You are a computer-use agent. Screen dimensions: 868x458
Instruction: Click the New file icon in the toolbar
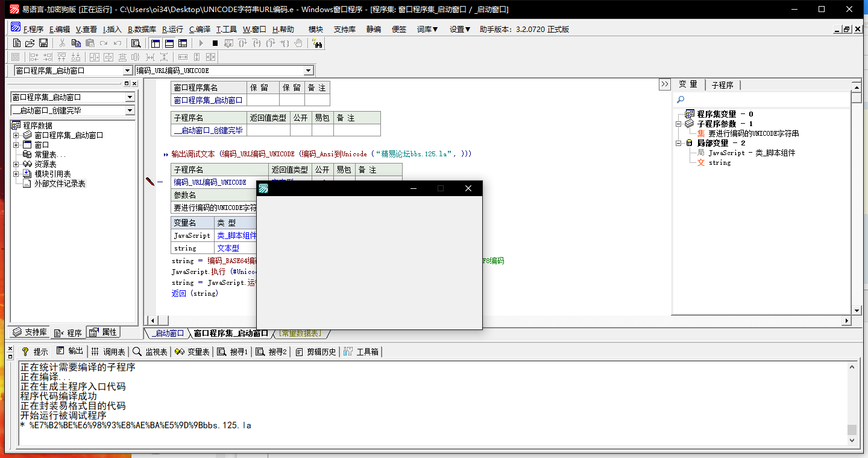click(17, 43)
